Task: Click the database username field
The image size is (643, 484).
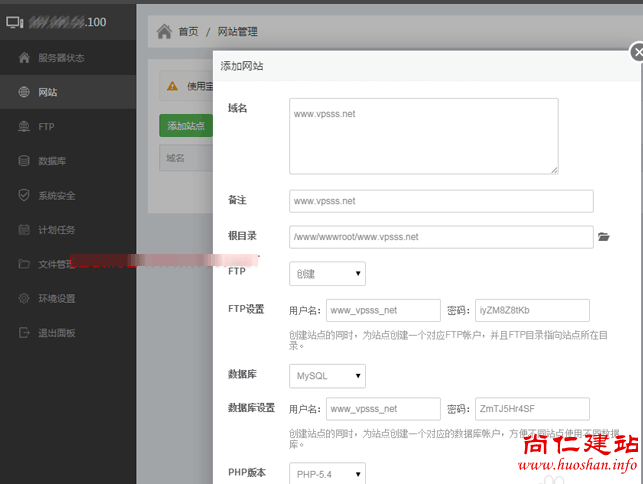Action: 384,409
